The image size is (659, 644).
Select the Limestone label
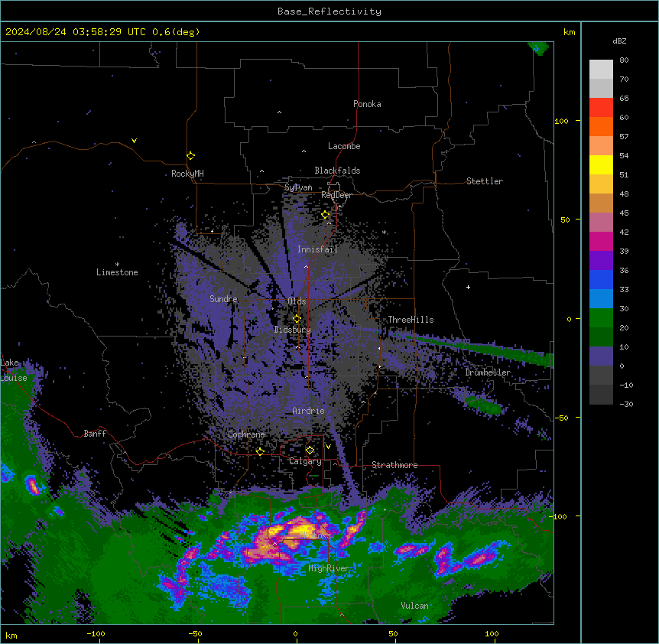tap(117, 272)
